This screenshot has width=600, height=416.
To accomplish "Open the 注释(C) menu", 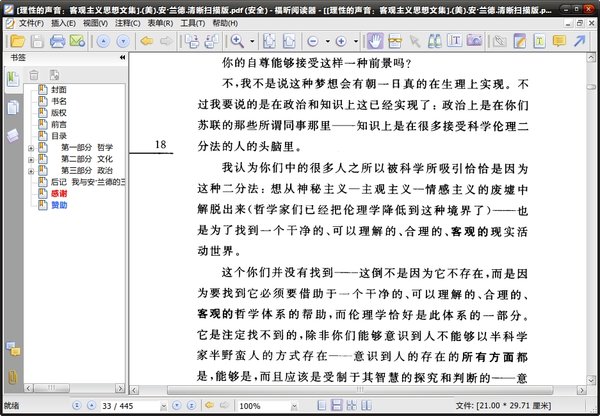I will pos(128,23).
